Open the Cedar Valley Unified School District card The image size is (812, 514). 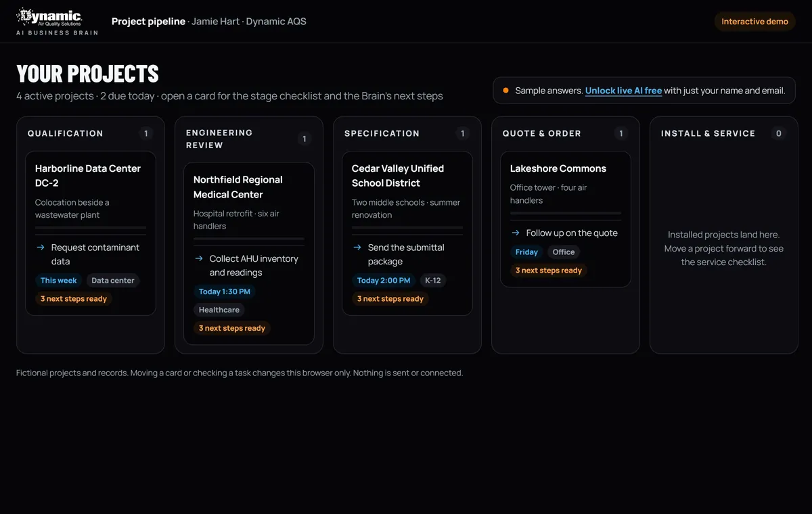[x=407, y=233]
